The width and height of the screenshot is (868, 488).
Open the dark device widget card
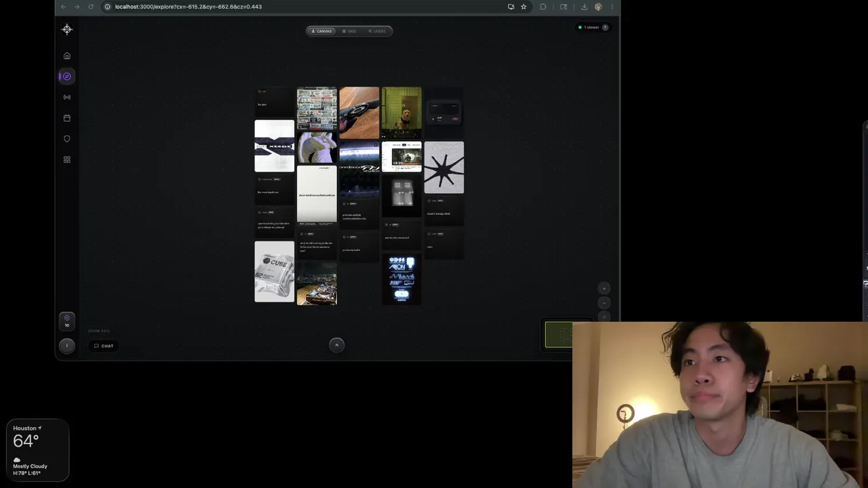click(444, 113)
